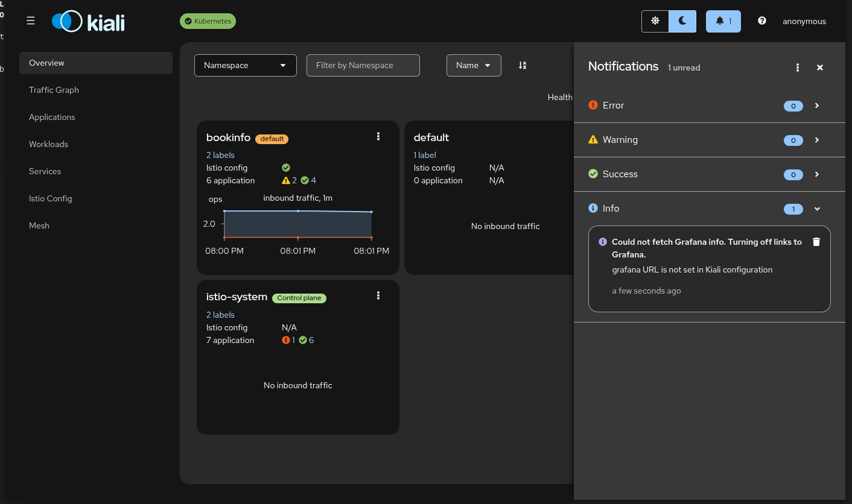Collapse the Info notifications section
Viewport: 852px width, 504px height.
coord(817,209)
